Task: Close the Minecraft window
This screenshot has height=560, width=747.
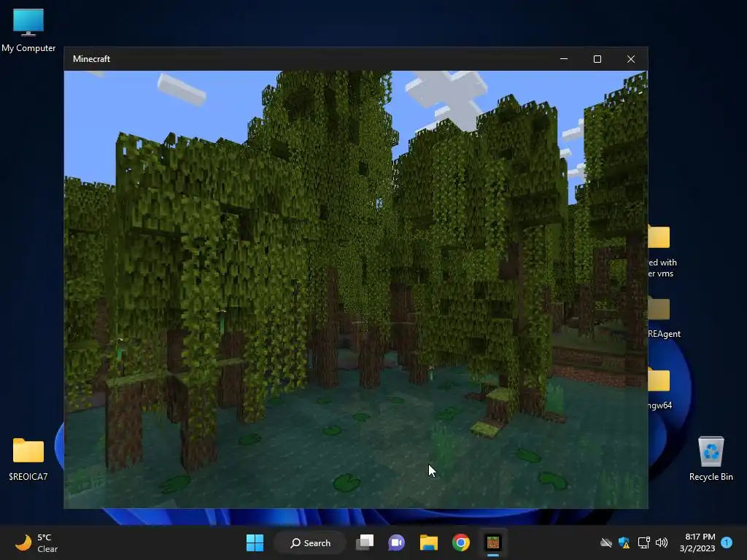Action: click(631, 59)
